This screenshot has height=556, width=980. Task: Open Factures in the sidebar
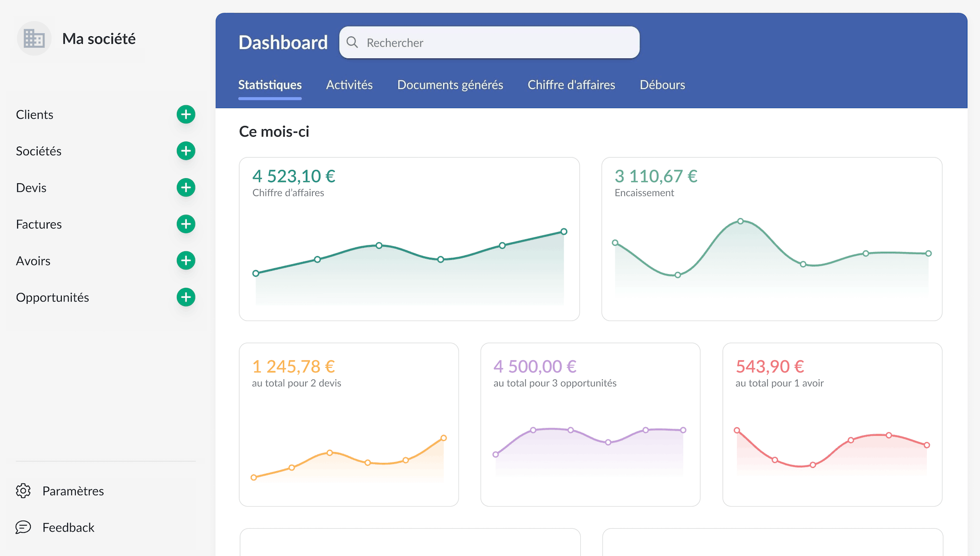[x=39, y=224]
